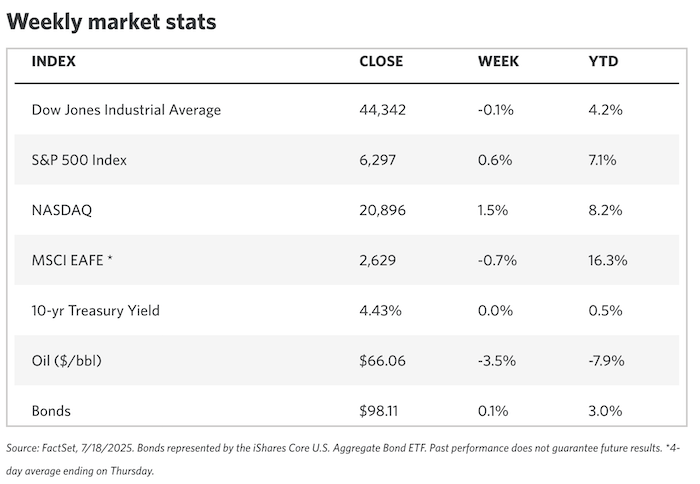700x484 pixels.
Task: Select the YTD column header
Action: click(604, 62)
